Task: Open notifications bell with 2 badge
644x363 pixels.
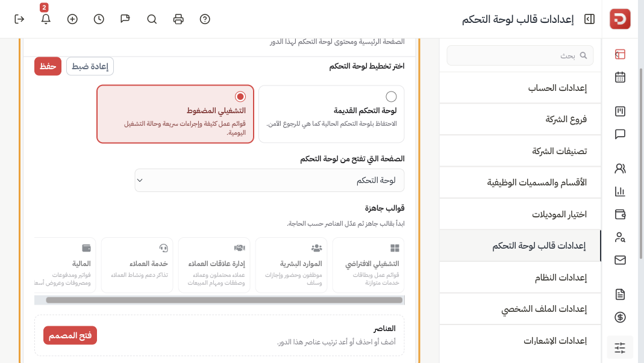Action: (46, 19)
